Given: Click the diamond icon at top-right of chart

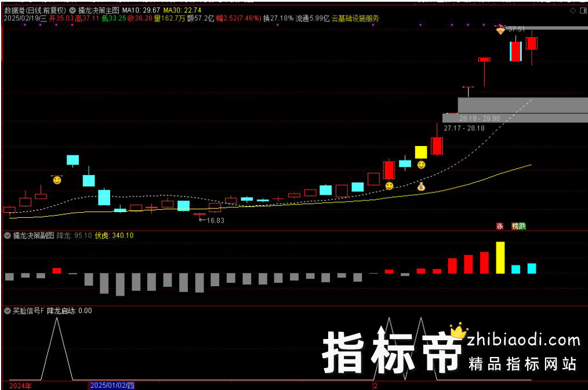Looking at the screenshot, I should pos(572,10).
